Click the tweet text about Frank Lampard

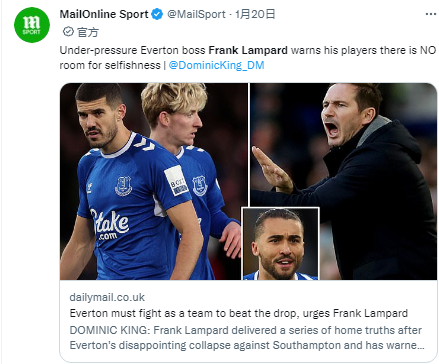(248, 57)
